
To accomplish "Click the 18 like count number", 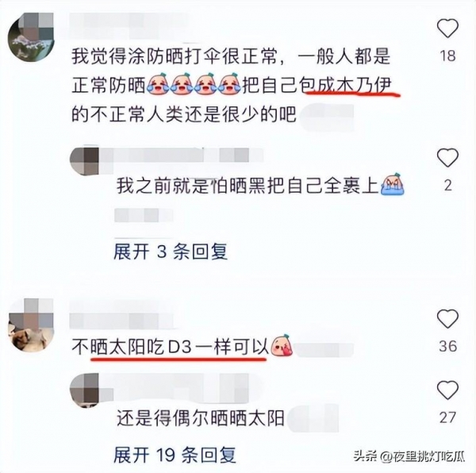I will click(x=447, y=56).
